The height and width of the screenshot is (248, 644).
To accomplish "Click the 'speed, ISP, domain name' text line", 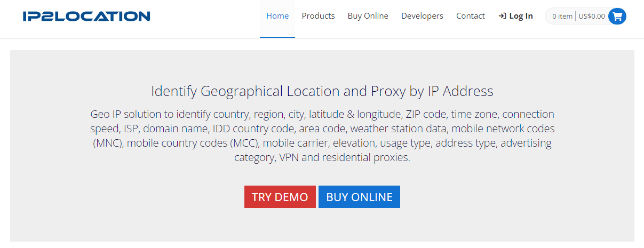I will point(322,129).
